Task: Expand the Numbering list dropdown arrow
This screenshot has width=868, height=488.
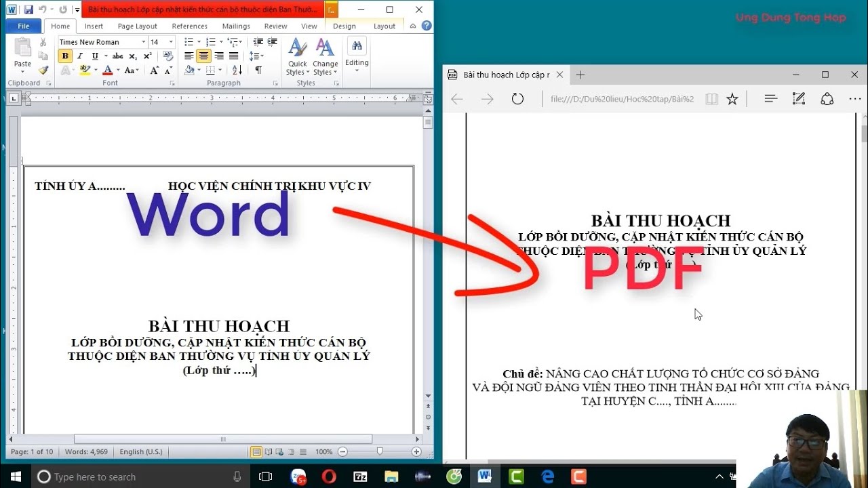Action: 221,42
